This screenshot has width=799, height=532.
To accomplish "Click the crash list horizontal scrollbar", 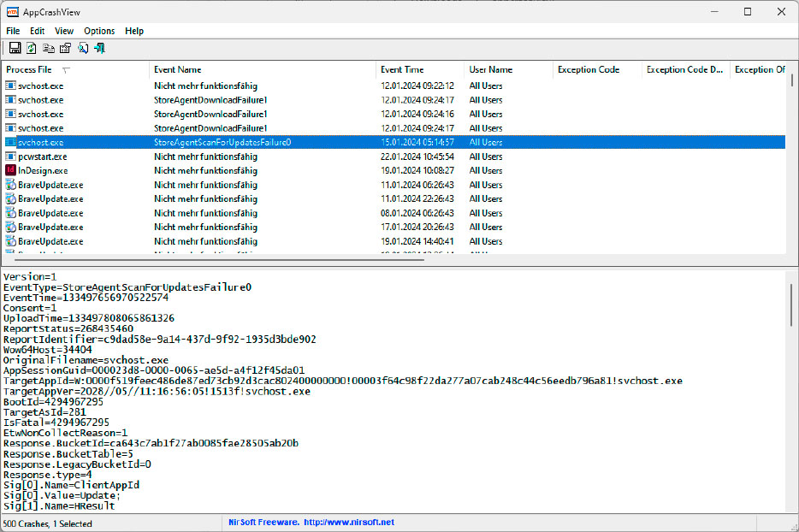I will 219,259.
